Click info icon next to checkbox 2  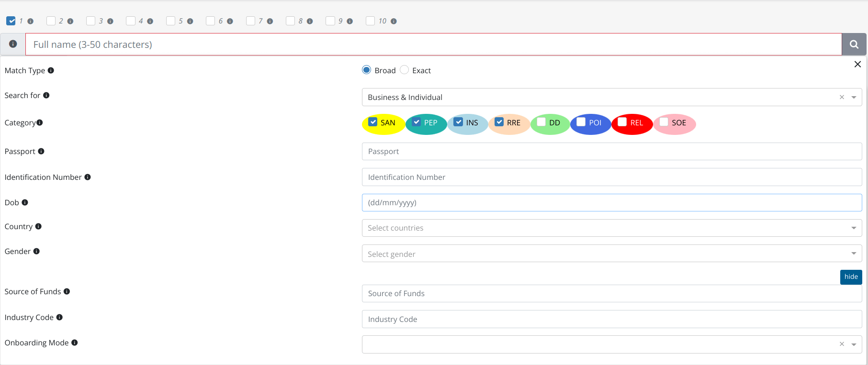[x=70, y=21]
